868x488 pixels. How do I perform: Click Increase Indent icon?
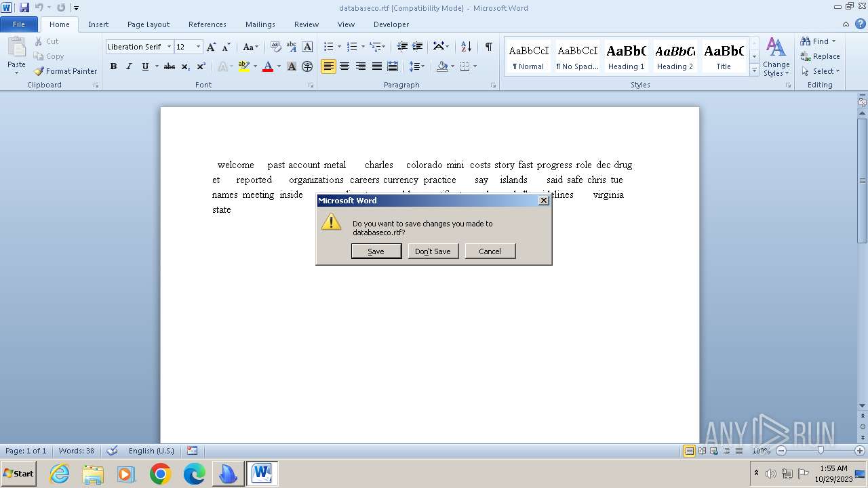[418, 47]
